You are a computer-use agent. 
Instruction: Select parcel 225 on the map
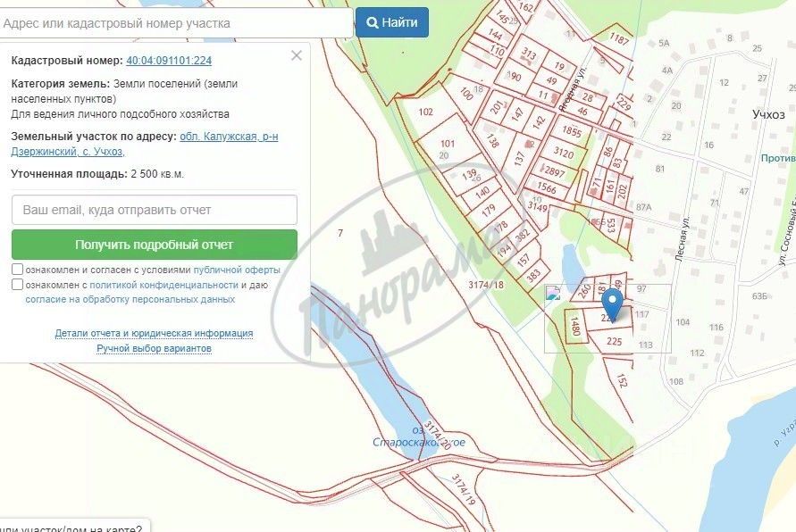(613, 341)
